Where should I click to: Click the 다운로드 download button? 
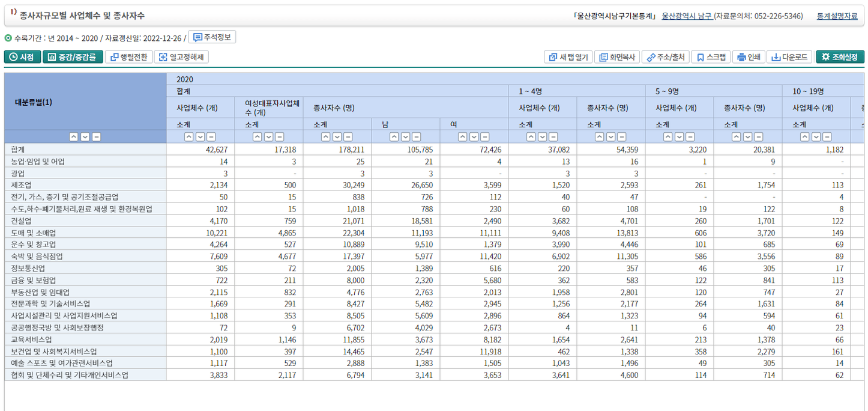tap(790, 57)
